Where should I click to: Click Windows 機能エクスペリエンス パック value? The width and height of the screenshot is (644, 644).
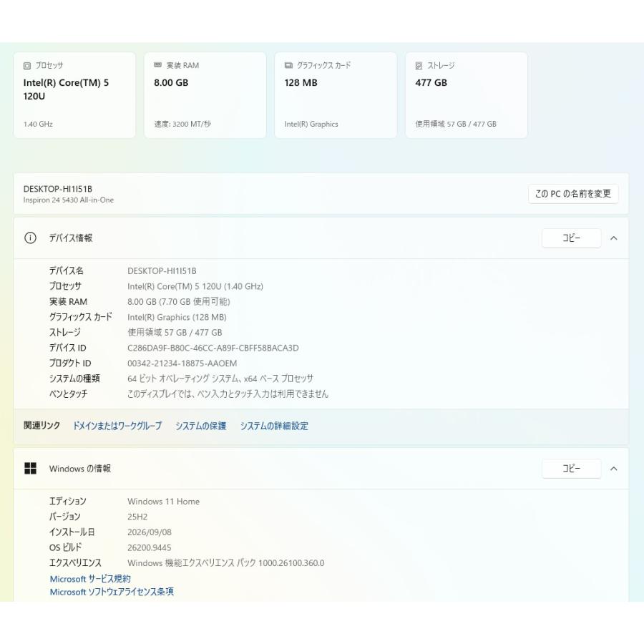(226, 563)
